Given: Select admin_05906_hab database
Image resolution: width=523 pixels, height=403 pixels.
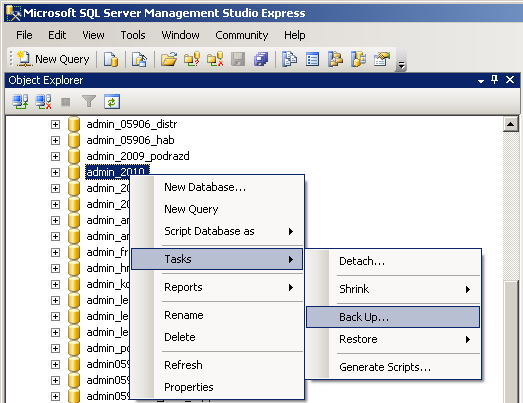Looking at the screenshot, I should tap(130, 140).
